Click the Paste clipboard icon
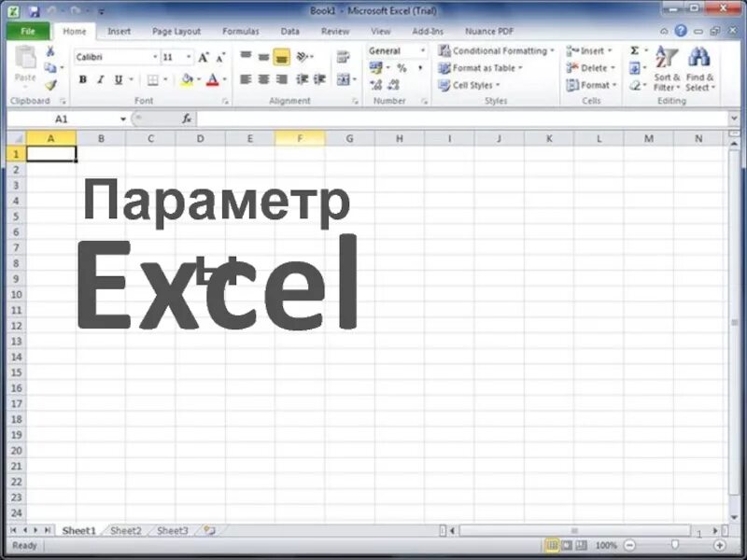The image size is (747, 560). pyautogui.click(x=25, y=58)
